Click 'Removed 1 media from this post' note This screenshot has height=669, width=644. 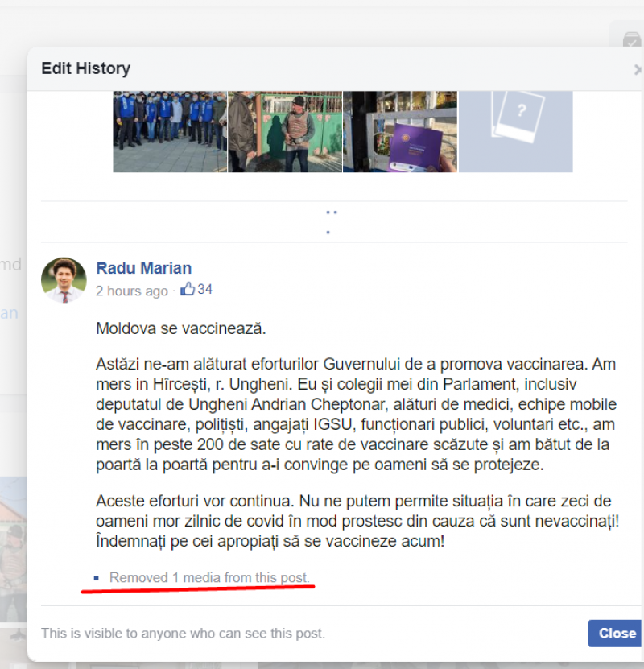209,578
